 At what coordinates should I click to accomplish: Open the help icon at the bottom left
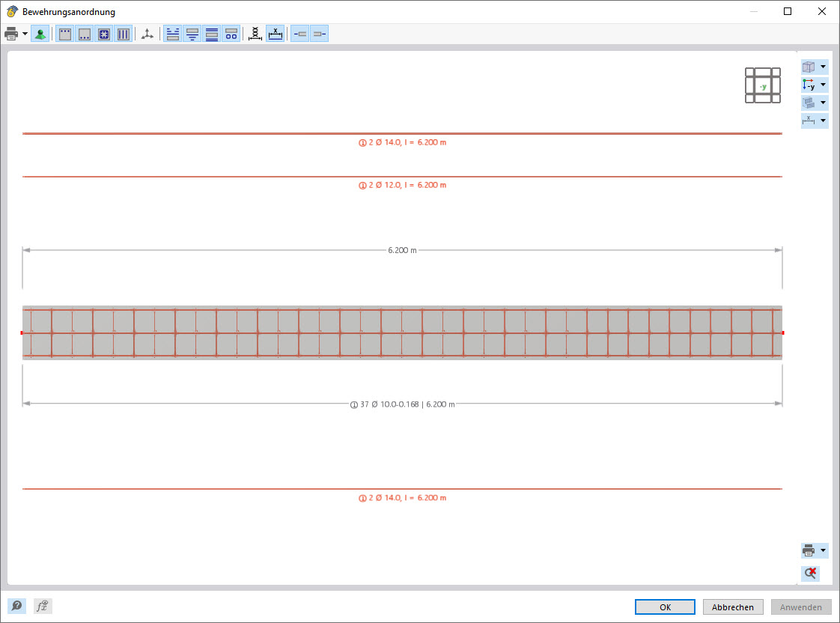[x=16, y=606]
